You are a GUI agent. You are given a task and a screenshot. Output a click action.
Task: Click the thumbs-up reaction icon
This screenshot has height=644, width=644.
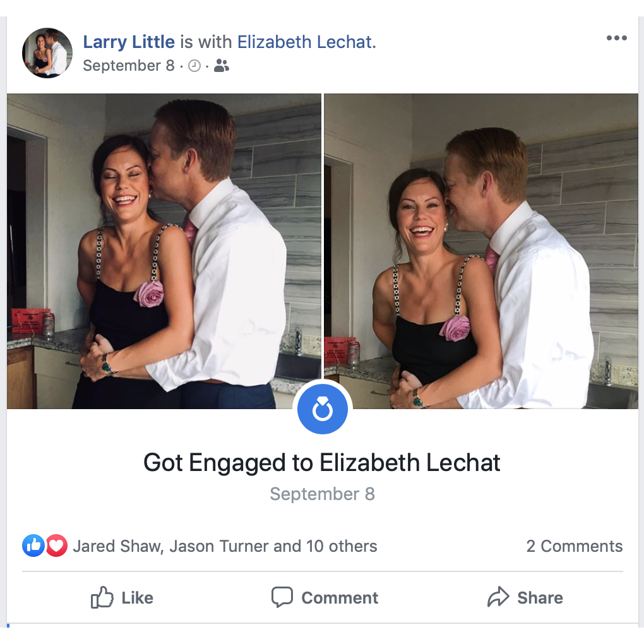[x=33, y=546]
